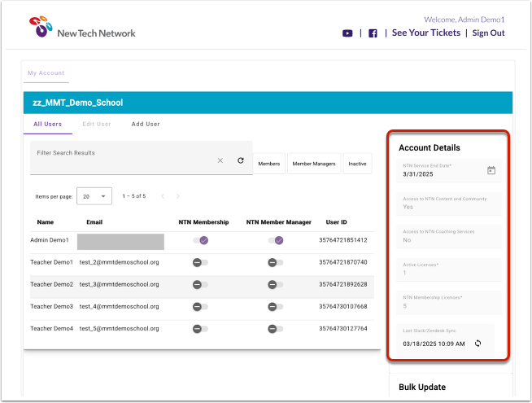Enable NTN Member Manager for Teacher Demo3
The image size is (532, 403).
click(x=276, y=307)
